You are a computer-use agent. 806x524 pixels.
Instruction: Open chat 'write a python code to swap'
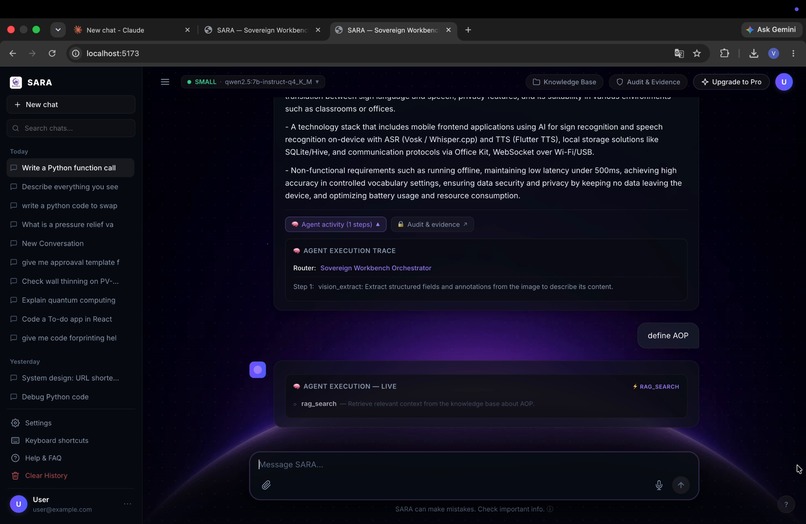70,206
